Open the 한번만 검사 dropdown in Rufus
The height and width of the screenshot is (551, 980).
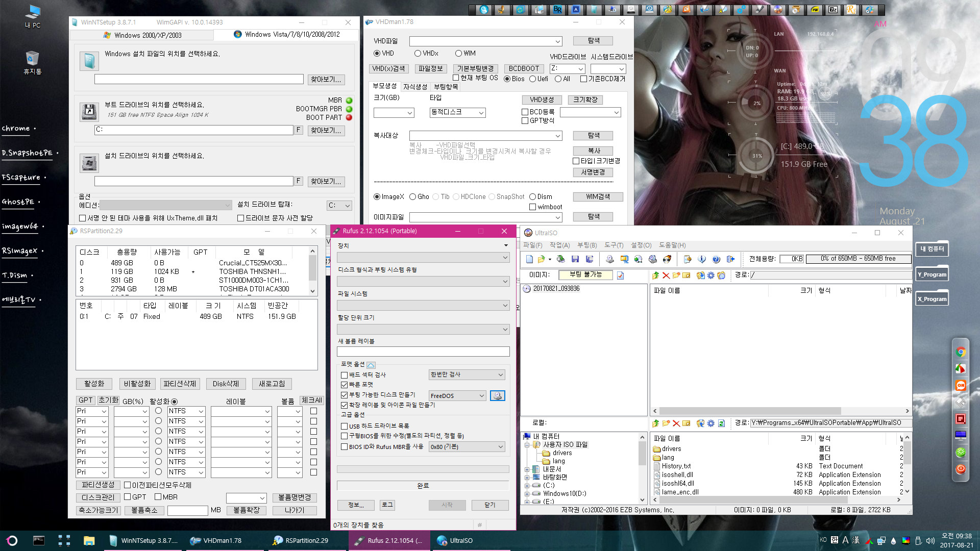tap(467, 374)
